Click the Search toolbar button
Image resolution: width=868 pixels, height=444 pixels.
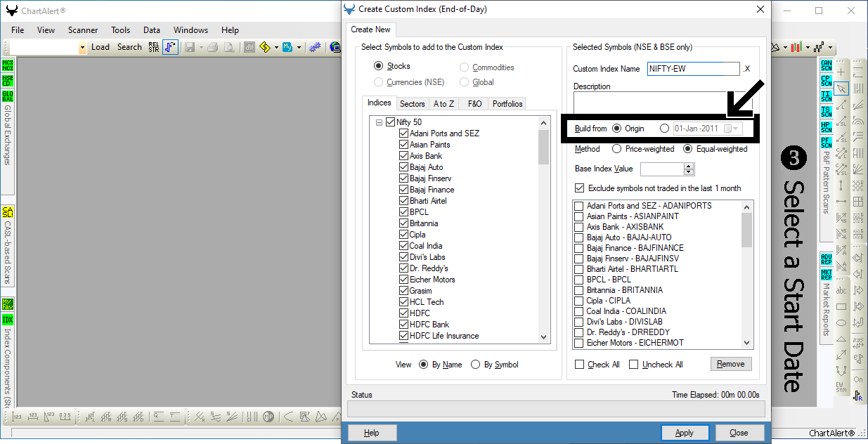point(129,47)
